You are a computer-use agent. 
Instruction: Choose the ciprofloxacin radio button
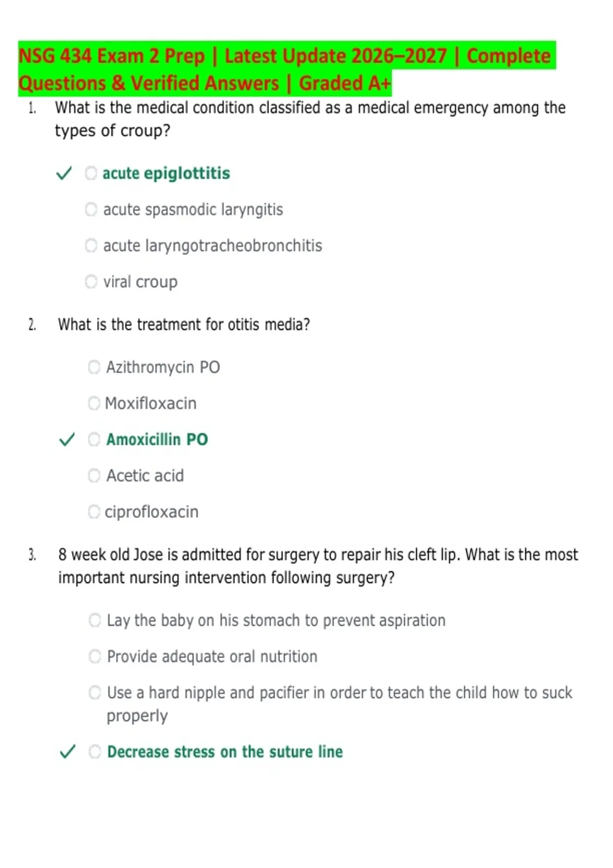94,512
